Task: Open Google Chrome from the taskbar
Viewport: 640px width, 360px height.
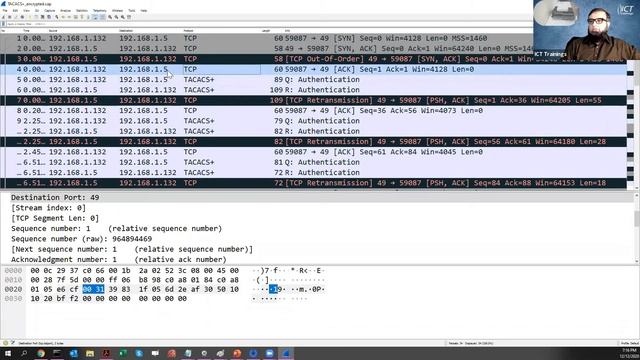Action: (41, 353)
